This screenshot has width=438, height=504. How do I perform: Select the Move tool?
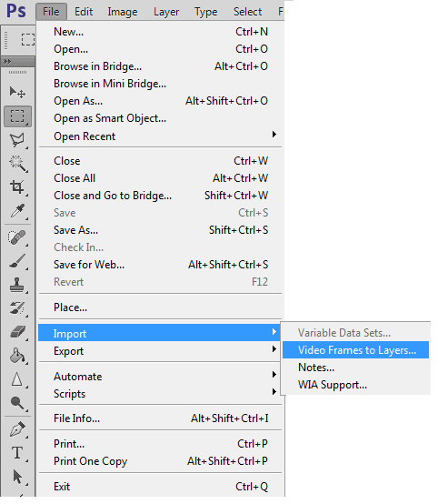(17, 92)
